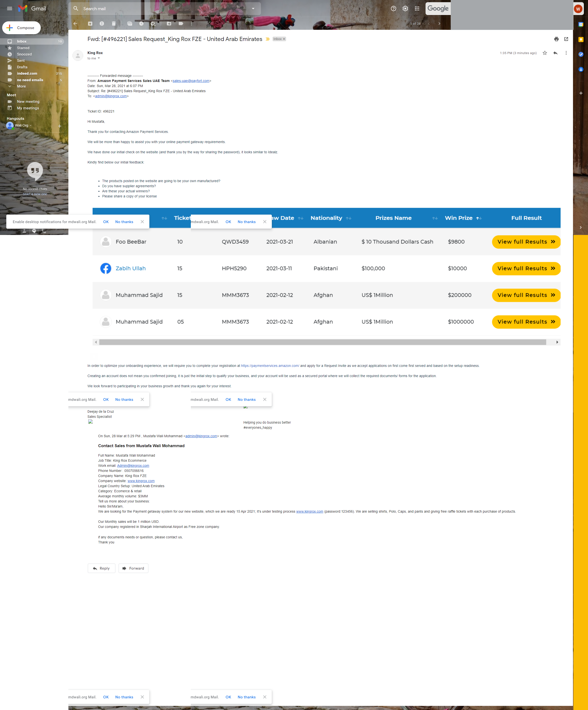This screenshot has height=710, width=588.
Task: Click the Forward button below the message
Action: [133, 568]
